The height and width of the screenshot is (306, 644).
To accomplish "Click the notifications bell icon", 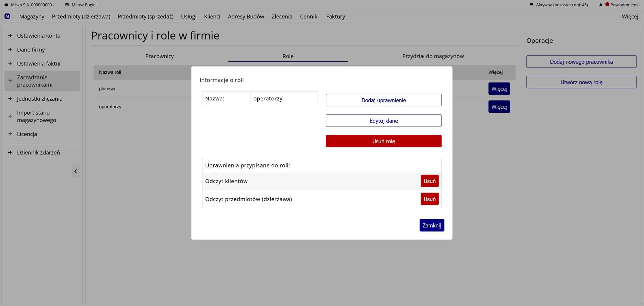I will point(600,5).
